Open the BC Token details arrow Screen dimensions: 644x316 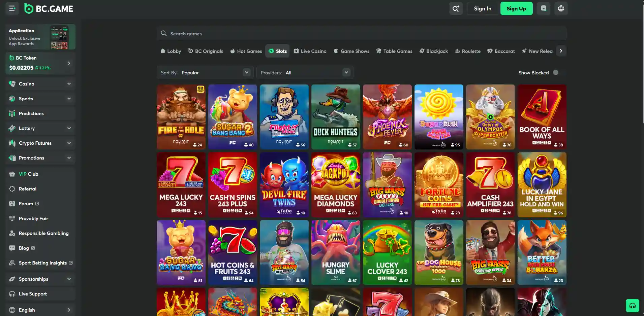(69, 63)
